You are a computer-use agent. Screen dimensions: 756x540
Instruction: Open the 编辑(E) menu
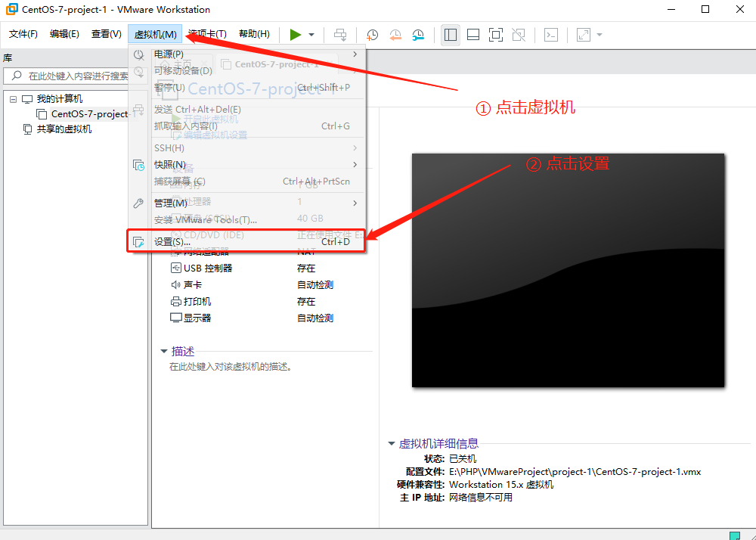click(x=64, y=34)
